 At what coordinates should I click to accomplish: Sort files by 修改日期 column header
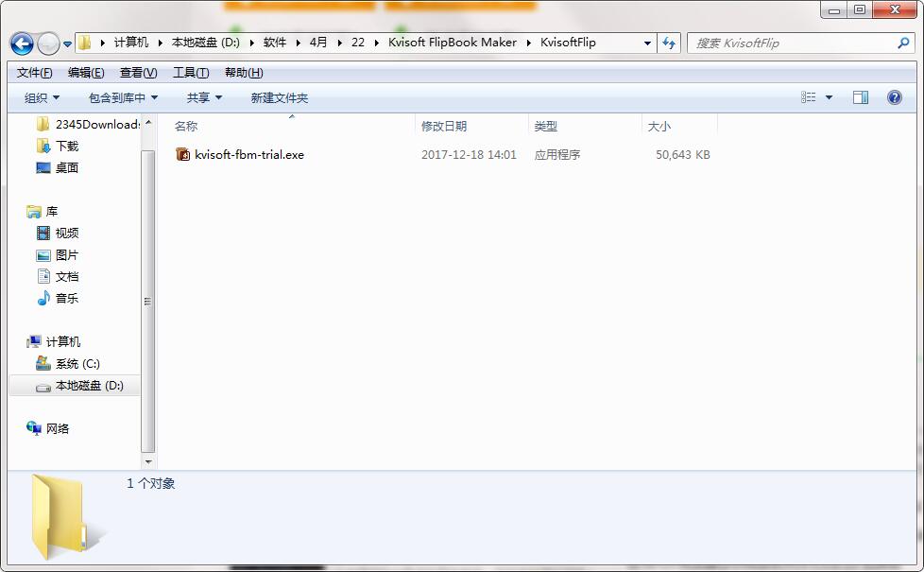[x=444, y=126]
